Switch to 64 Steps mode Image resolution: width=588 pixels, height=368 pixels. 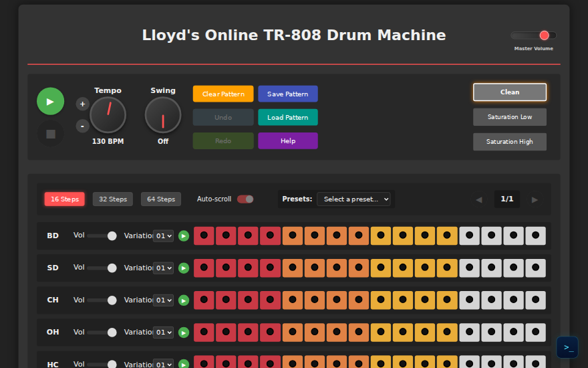pos(161,199)
